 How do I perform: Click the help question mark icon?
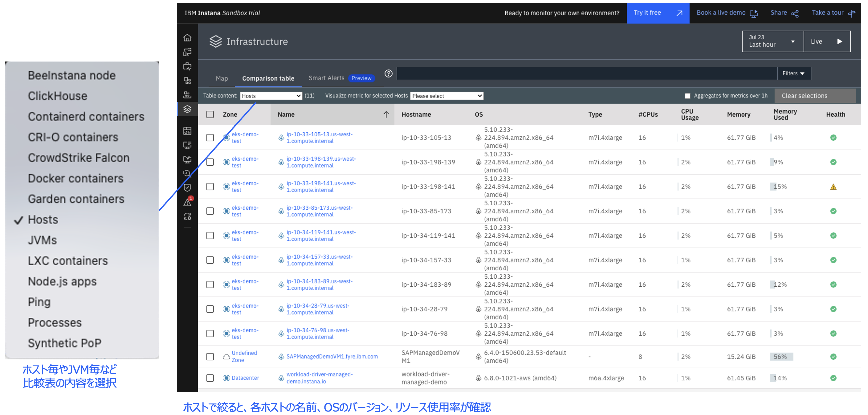[x=389, y=74]
